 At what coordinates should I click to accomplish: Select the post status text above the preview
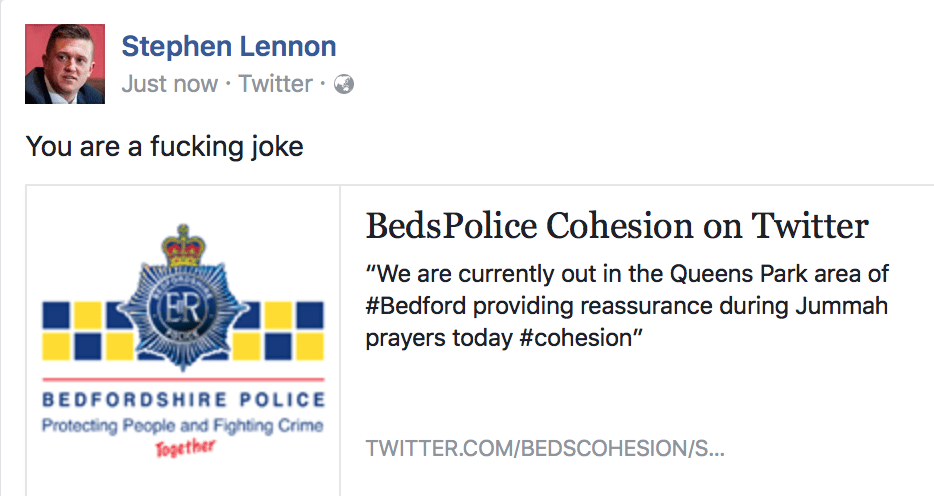pyautogui.click(x=165, y=146)
